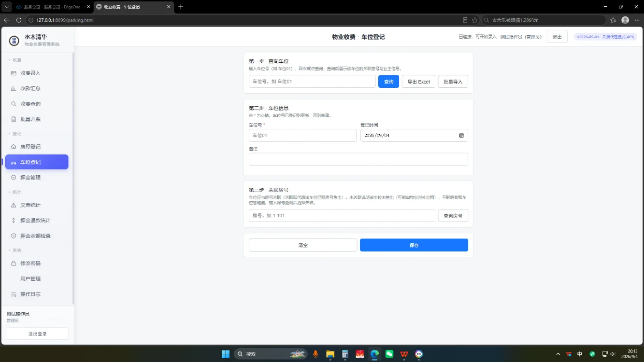The height and width of the screenshot is (362, 644).
Task: Focus the 车位号 search field in step one
Action: [x=312, y=82]
